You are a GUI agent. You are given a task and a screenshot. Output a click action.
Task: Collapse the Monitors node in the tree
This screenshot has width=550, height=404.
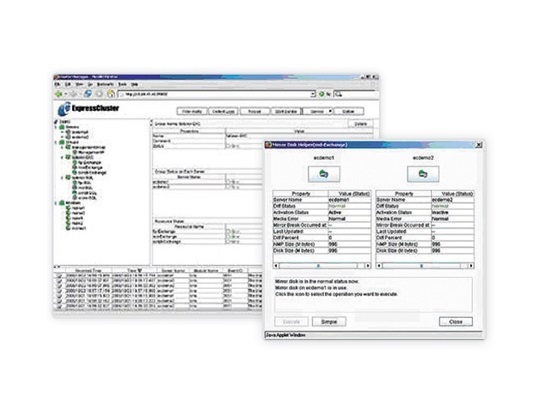point(56,203)
